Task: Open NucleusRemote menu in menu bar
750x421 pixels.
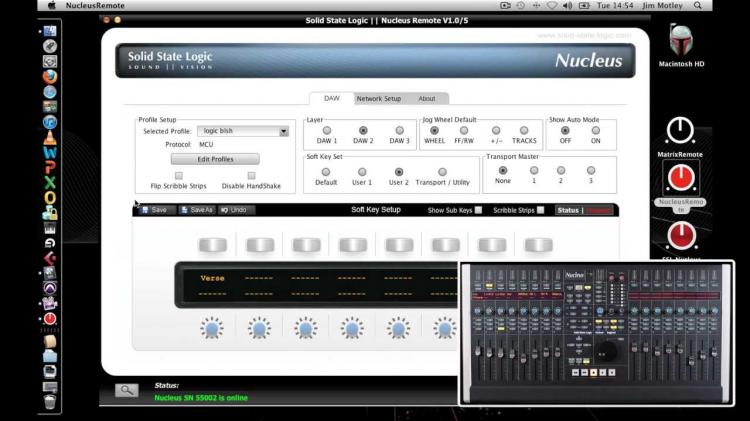Action: click(95, 6)
